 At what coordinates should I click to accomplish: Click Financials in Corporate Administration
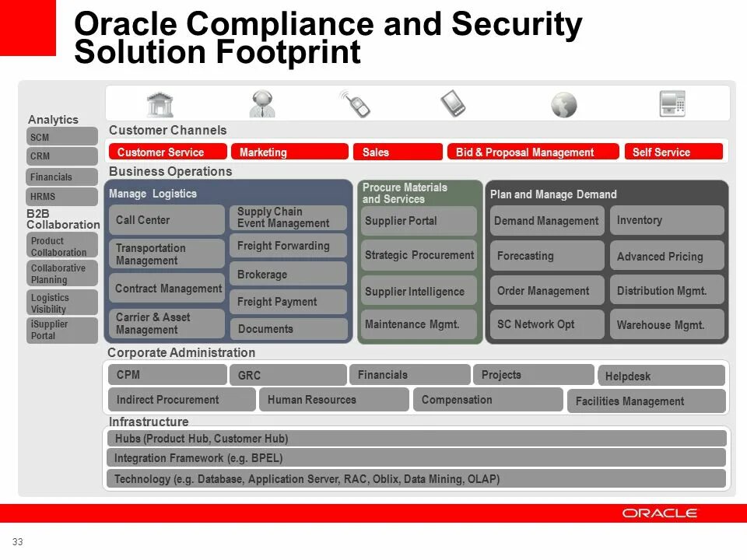pyautogui.click(x=410, y=375)
